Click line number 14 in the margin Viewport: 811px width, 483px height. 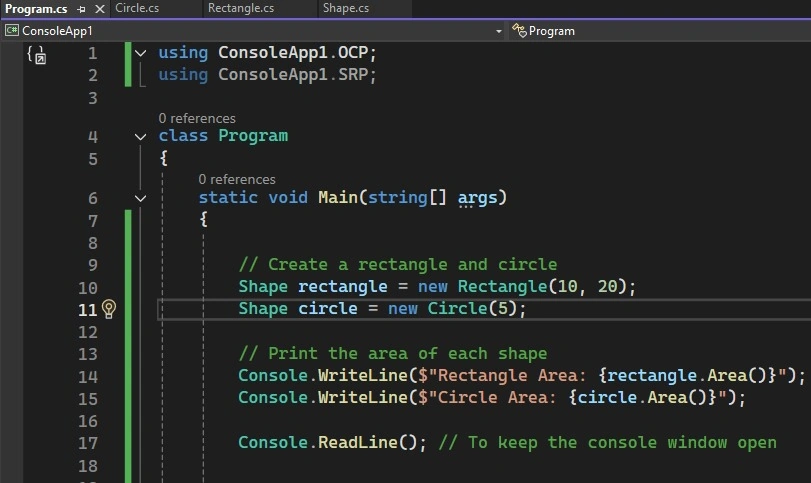tap(87, 377)
